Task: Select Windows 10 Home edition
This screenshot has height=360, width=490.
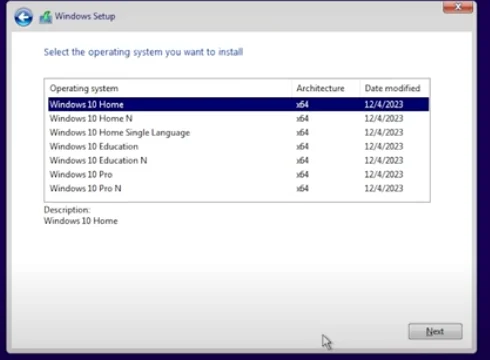Action: click(238, 104)
